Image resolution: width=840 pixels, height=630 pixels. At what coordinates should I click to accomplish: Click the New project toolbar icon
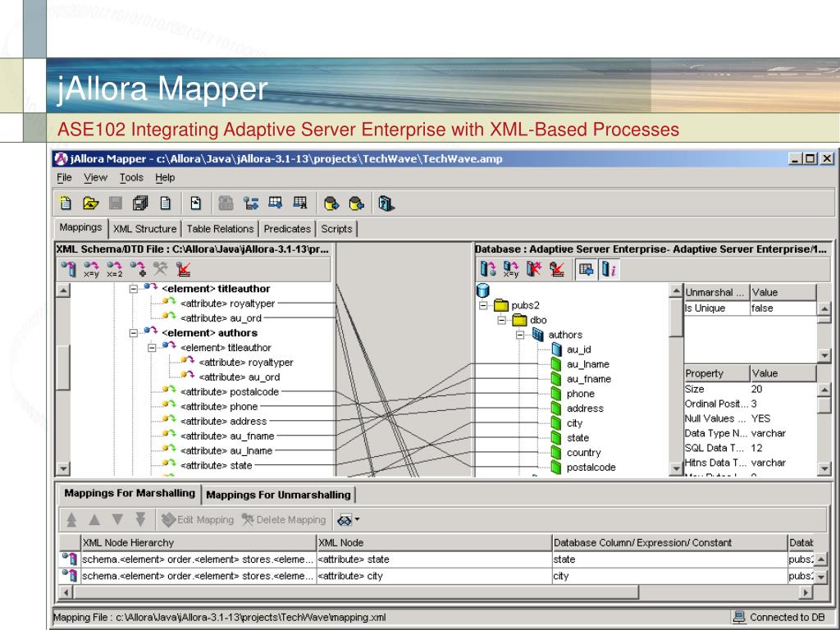(66, 203)
